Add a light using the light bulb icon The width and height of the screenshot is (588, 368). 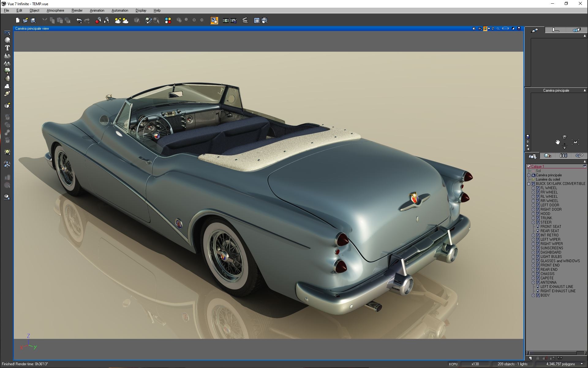[7, 152]
